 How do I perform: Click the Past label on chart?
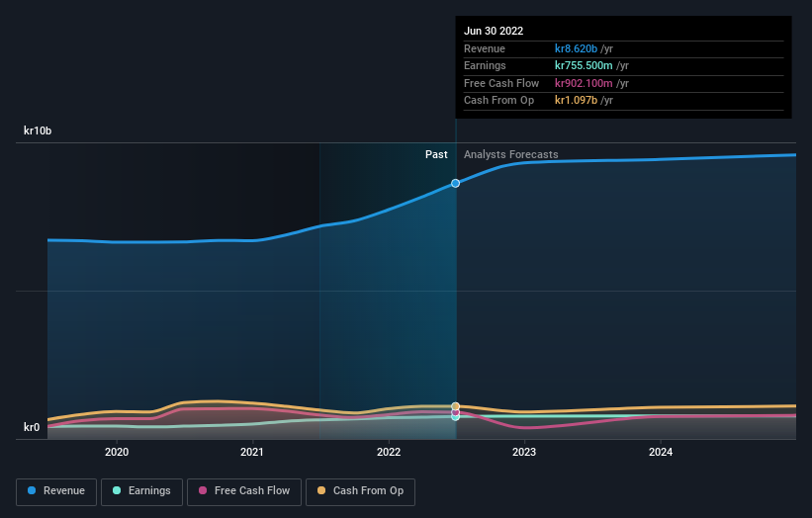436,154
